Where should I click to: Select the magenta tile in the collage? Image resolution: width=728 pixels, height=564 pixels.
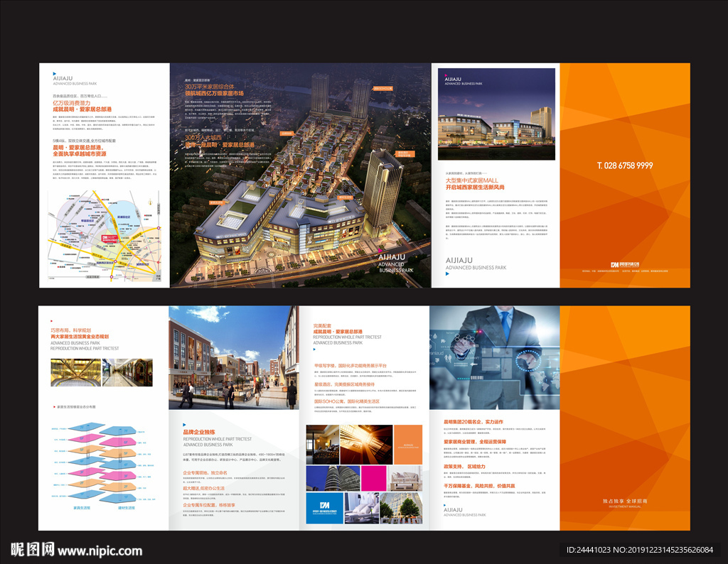pos(374,478)
